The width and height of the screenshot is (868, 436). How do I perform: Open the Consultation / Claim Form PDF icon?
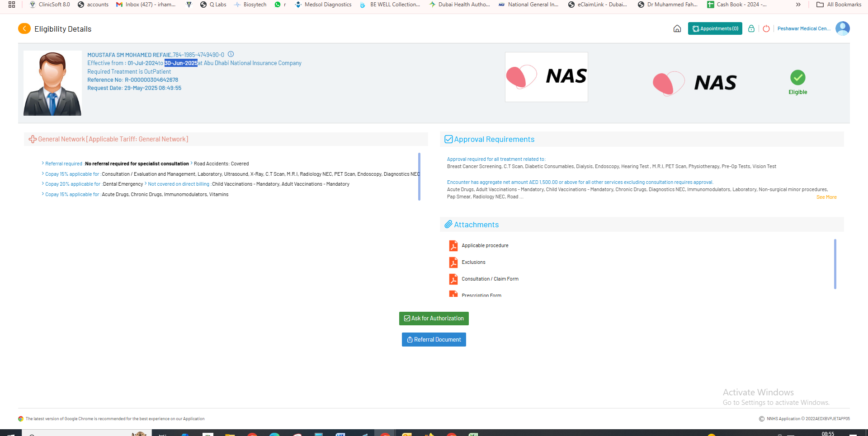point(453,279)
